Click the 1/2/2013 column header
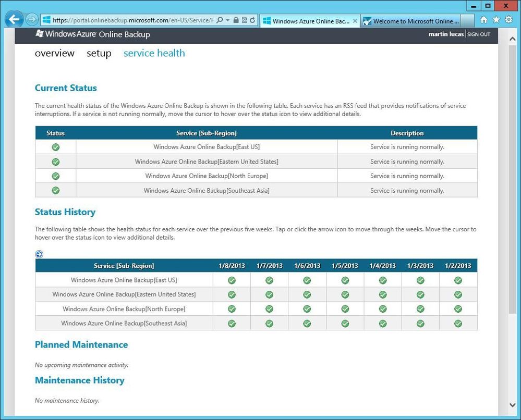This screenshot has height=420, width=521. point(458,266)
